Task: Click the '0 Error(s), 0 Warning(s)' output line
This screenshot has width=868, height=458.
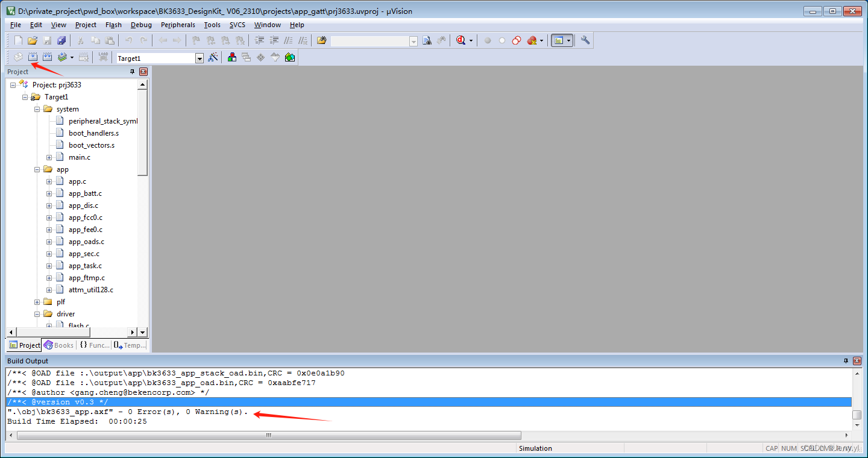Action: coord(128,412)
